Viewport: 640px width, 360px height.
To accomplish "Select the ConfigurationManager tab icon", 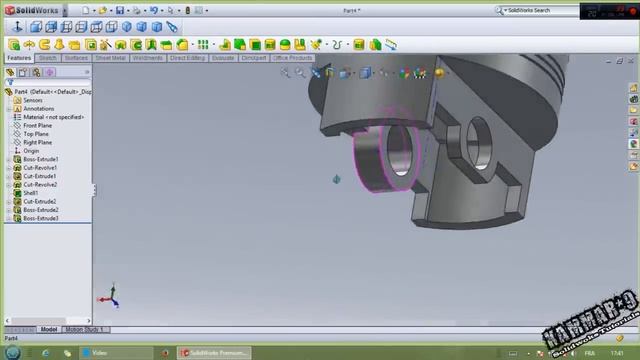I will tap(36, 73).
